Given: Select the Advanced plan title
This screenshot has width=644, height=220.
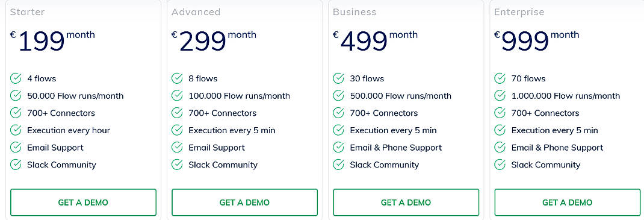Looking at the screenshot, I should pyautogui.click(x=196, y=12).
